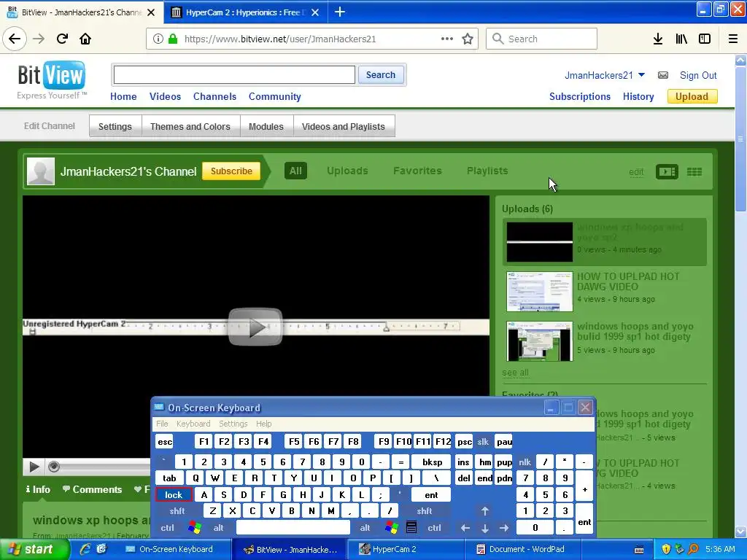Toggle the Firefox sidebar icon
747x560 pixels.
pyautogui.click(x=705, y=39)
